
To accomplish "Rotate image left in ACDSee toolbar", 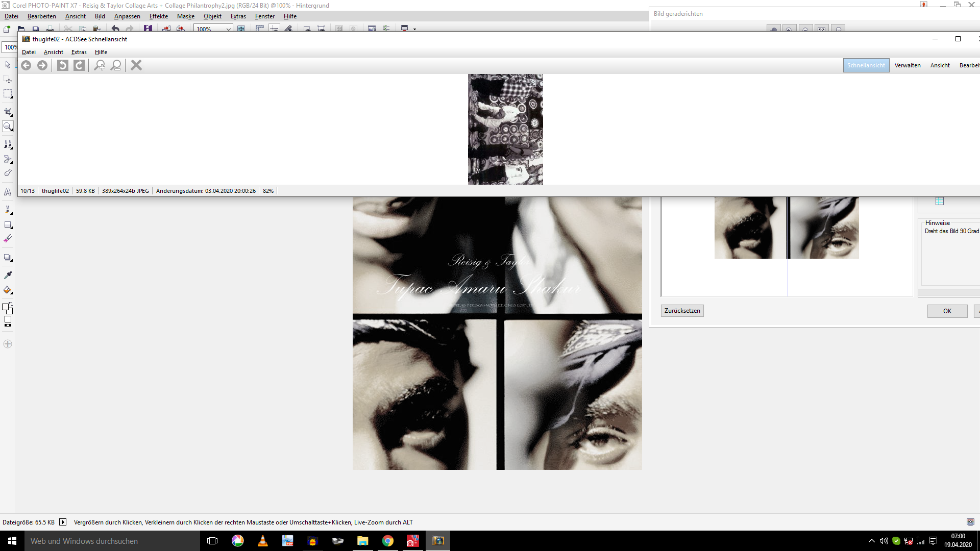I will pyautogui.click(x=62, y=65).
